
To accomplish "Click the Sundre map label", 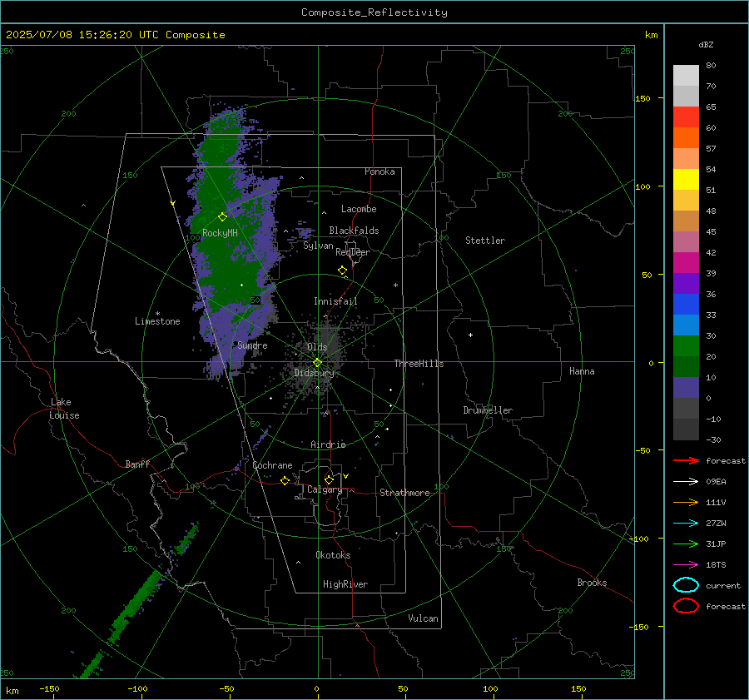I will [252, 345].
